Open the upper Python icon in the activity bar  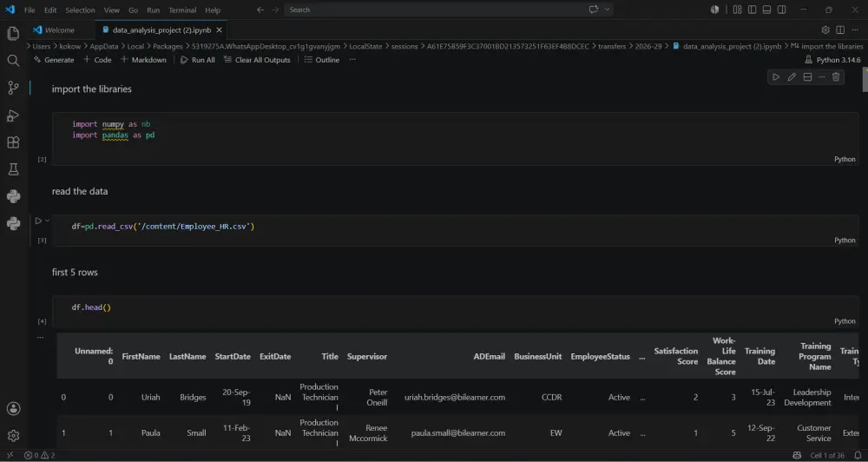tap(13, 196)
